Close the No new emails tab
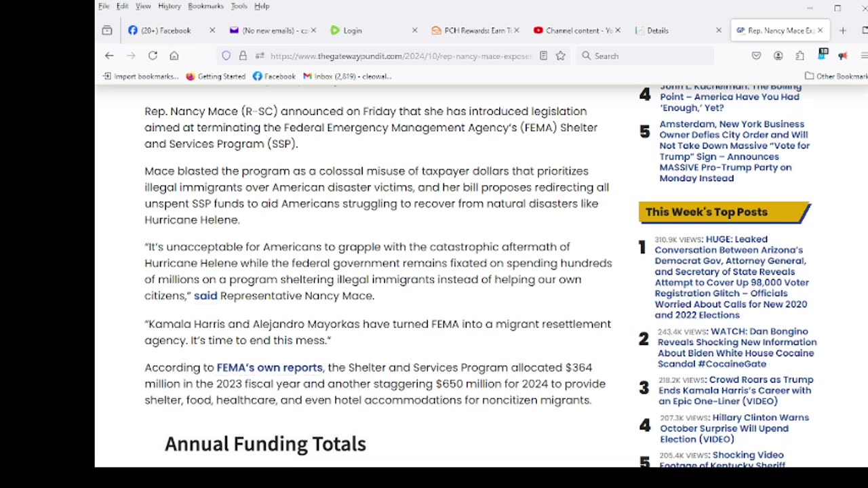 pos(313,30)
